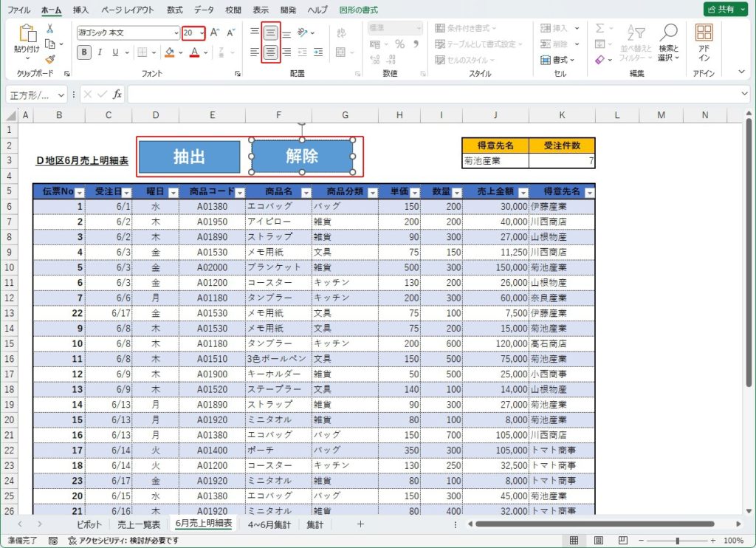Viewport: 756px width, 548px height.
Task: Click the font color red A swatch
Action: pos(194,52)
